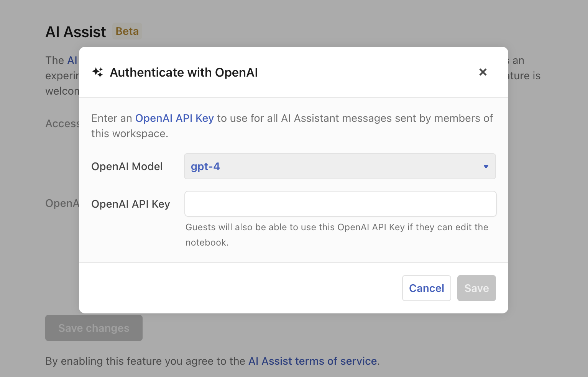This screenshot has height=377, width=588.
Task: Click the sparkle icon beside the dialog title
Action: (x=98, y=72)
